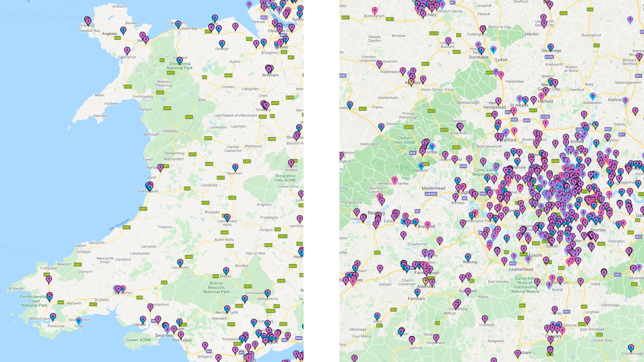Viewport: 644px width, 362px height.
Task: Select the purple pin at Cranleigh
Action: click(485, 319)
